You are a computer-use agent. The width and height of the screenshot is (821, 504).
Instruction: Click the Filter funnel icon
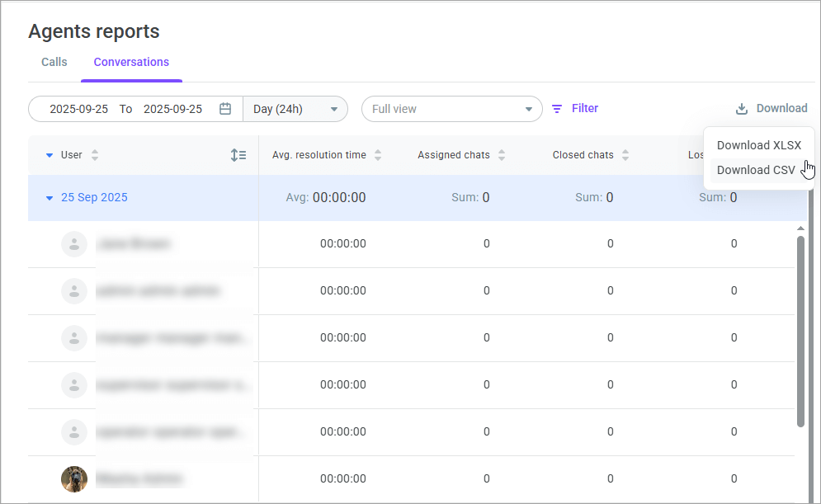point(557,109)
